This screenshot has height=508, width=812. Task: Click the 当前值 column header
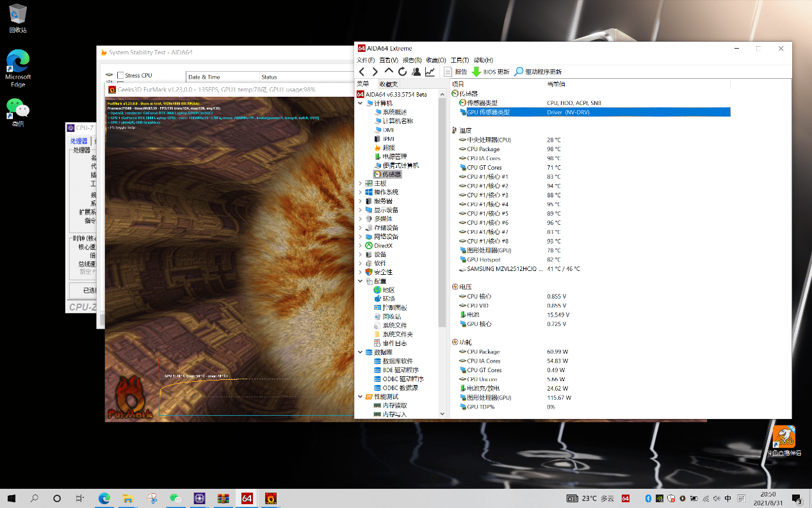637,84
